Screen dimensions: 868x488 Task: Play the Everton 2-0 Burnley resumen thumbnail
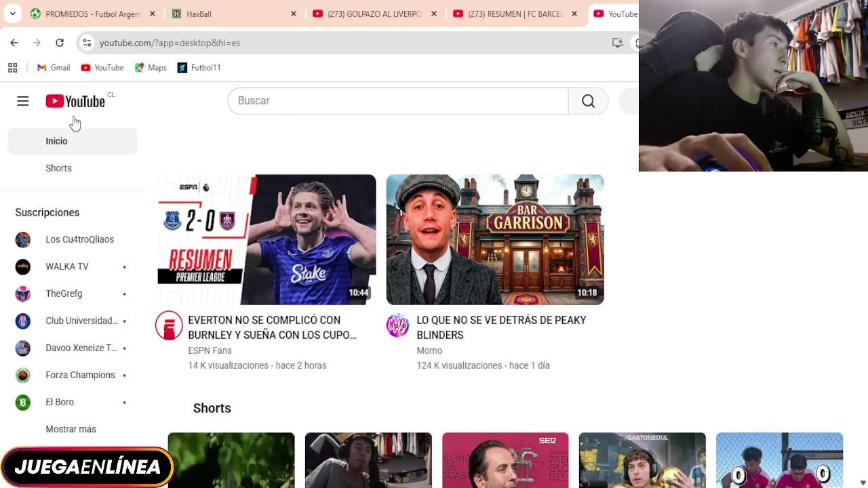pos(267,240)
